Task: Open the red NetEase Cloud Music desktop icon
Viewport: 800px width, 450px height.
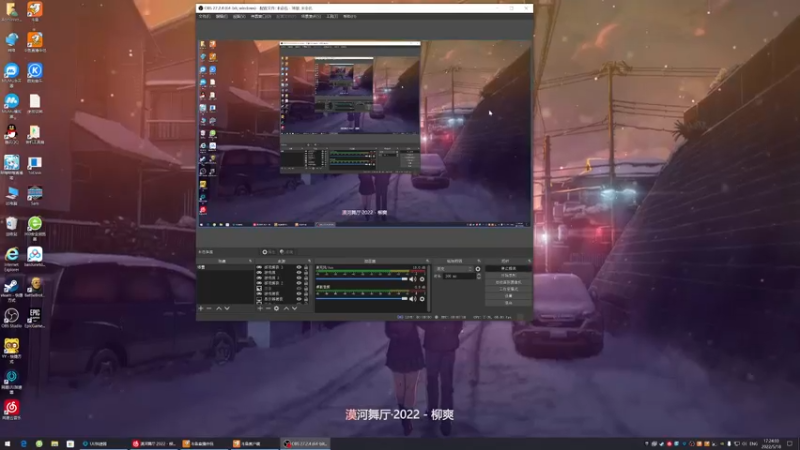Action: point(11,409)
